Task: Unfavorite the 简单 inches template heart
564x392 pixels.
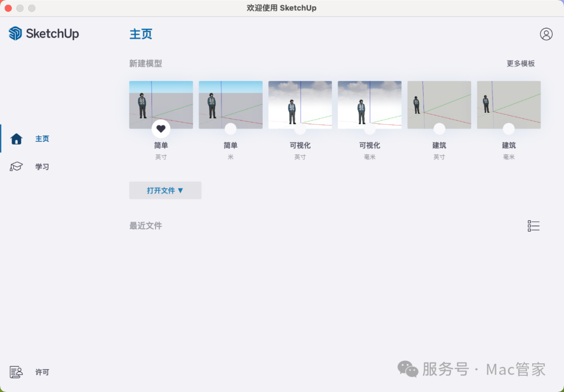Action: 161,128
